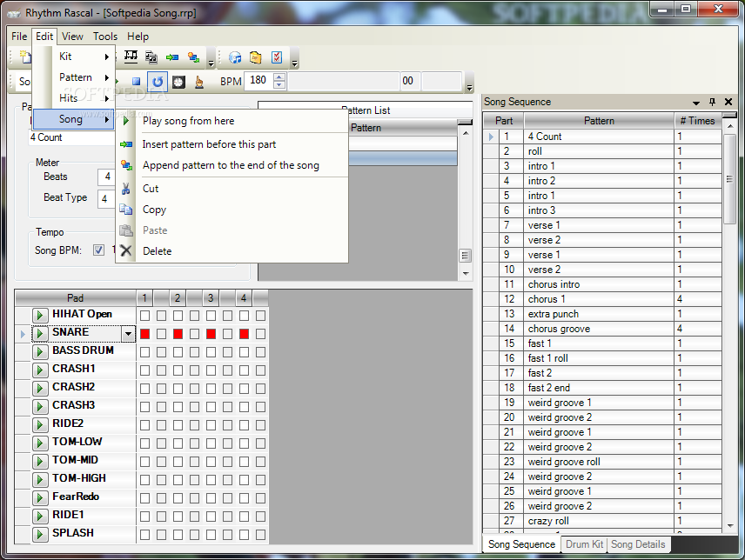The image size is (745, 560).
Task: Play the CRASH3 pad sample
Action: [x=40, y=407]
